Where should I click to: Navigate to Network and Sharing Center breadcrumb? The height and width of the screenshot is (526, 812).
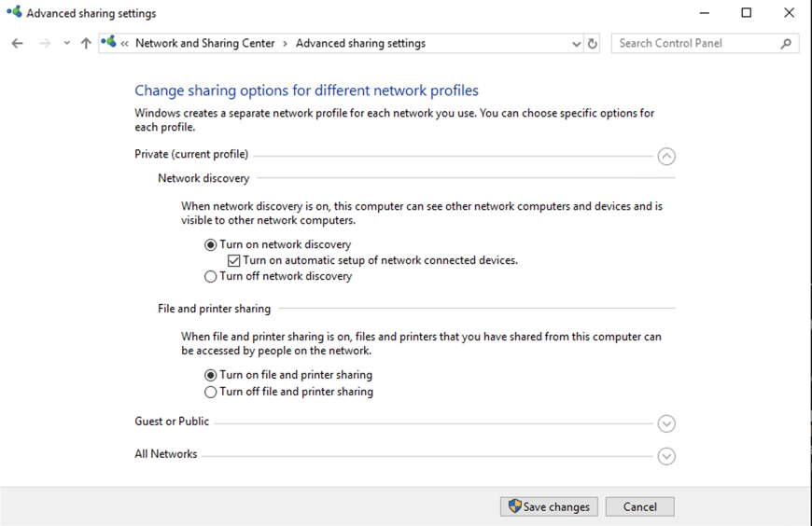pos(205,44)
